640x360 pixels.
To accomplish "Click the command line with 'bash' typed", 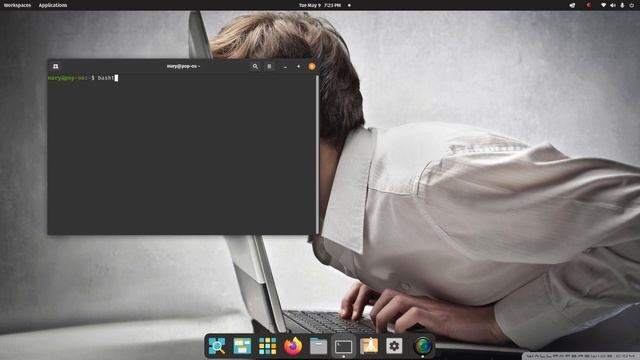I will pyautogui.click(x=83, y=78).
